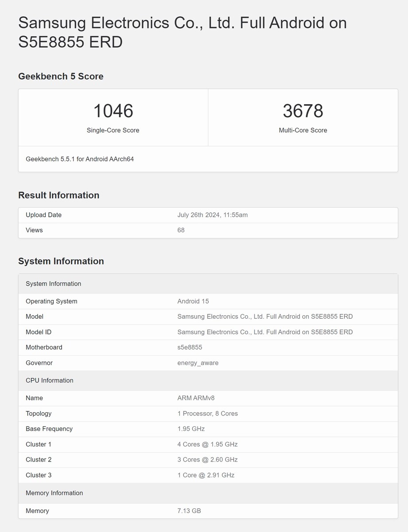Click the Views count 68

click(181, 230)
